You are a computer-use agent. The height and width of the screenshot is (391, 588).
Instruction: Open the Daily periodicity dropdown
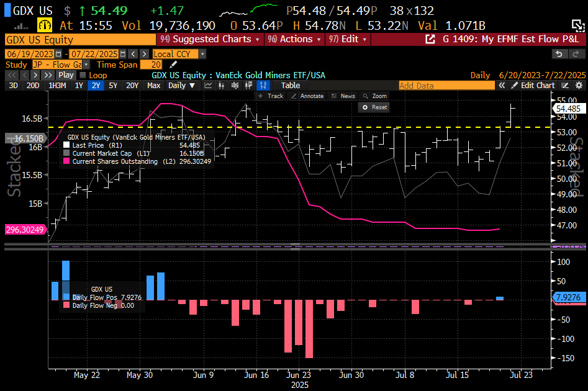pos(182,86)
